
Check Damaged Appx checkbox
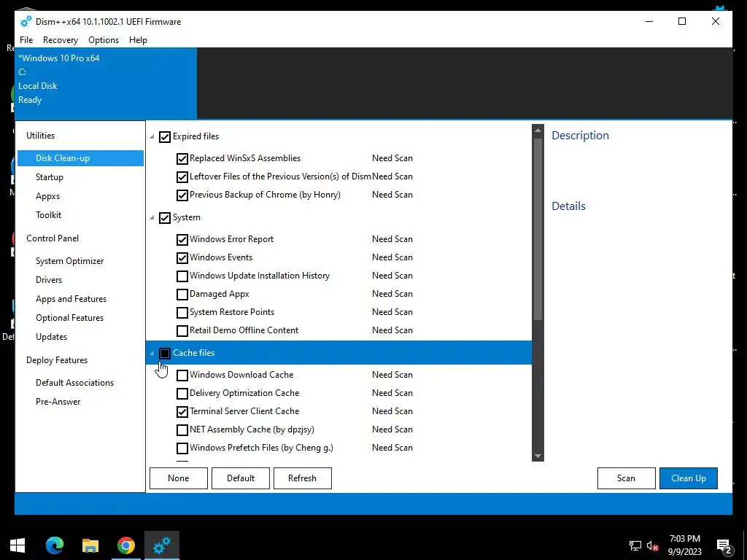[x=182, y=295]
